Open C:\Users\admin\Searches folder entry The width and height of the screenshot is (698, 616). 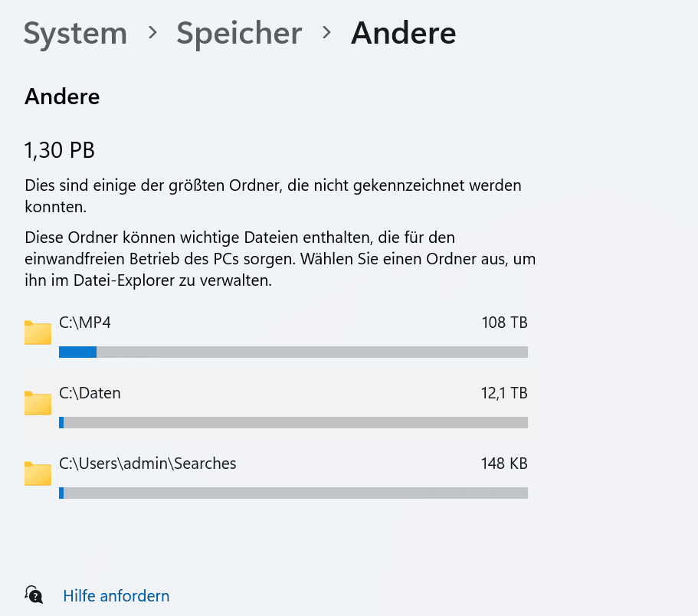(x=147, y=464)
